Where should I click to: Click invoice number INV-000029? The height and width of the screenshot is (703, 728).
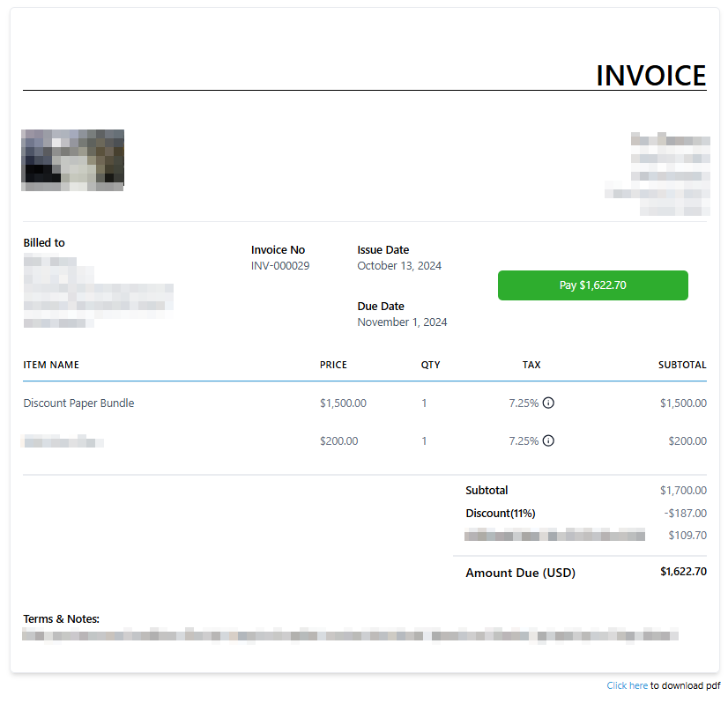280,266
